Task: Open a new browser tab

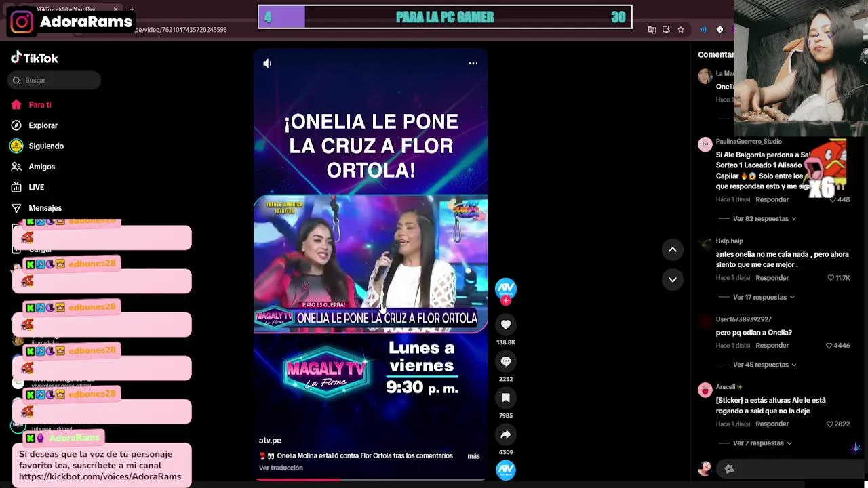Action: (x=132, y=9)
